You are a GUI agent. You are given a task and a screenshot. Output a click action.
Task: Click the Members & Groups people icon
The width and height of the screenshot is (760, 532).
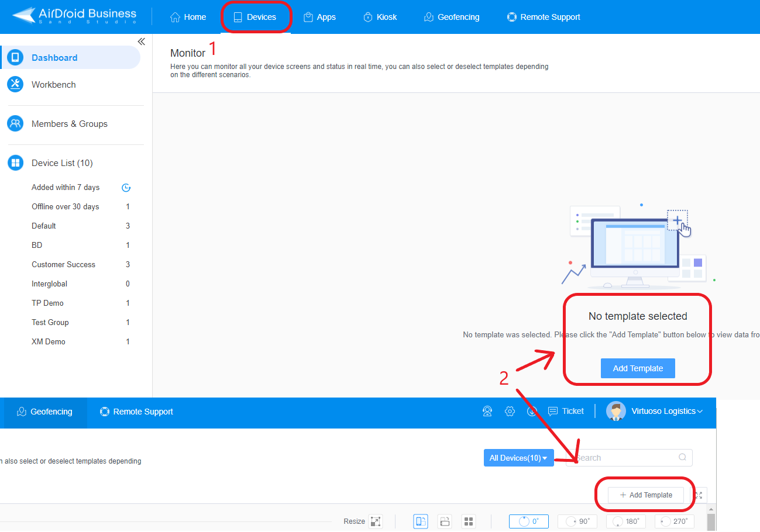tap(15, 123)
